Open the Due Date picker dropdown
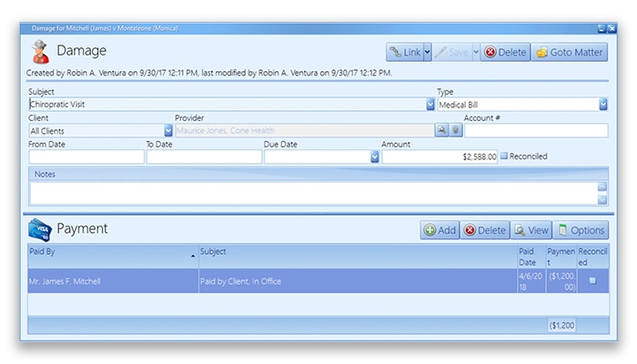The width and height of the screenshot is (637, 364). (375, 157)
